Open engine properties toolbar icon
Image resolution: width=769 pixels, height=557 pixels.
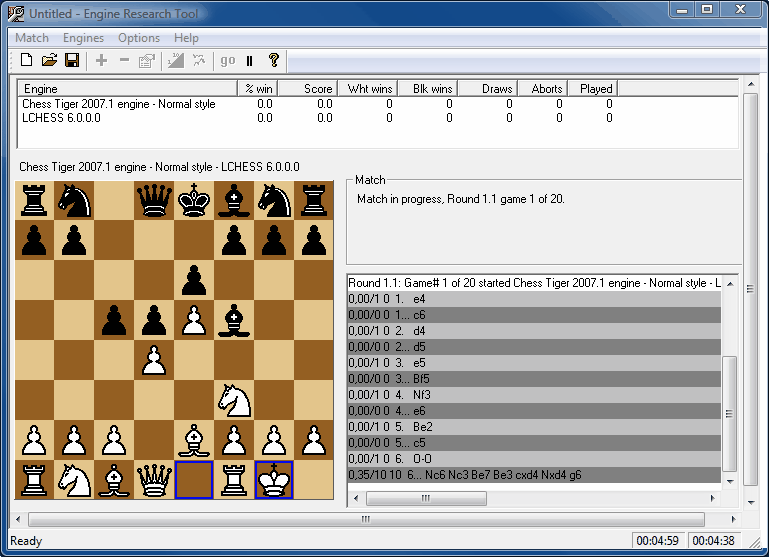click(147, 60)
